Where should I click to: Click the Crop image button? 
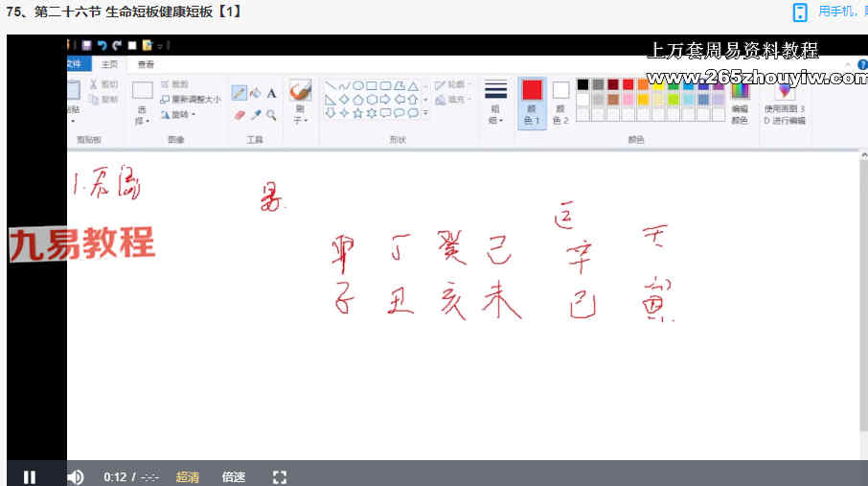pos(174,84)
